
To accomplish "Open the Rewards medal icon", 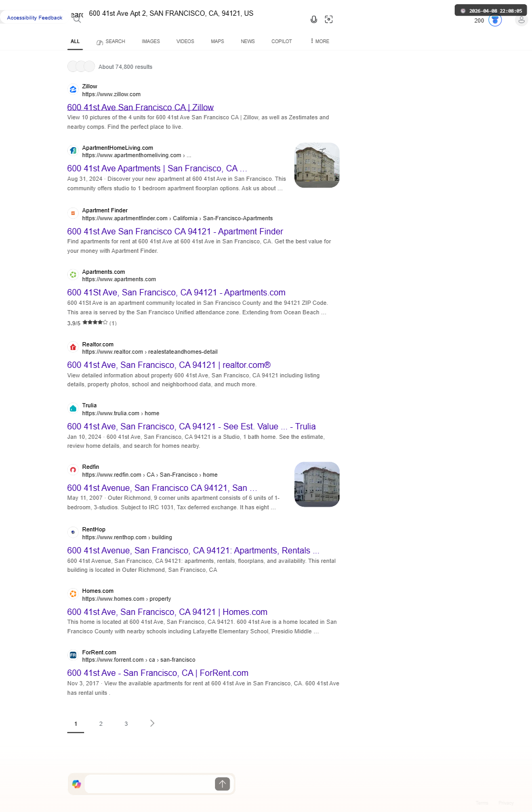I will (x=495, y=20).
